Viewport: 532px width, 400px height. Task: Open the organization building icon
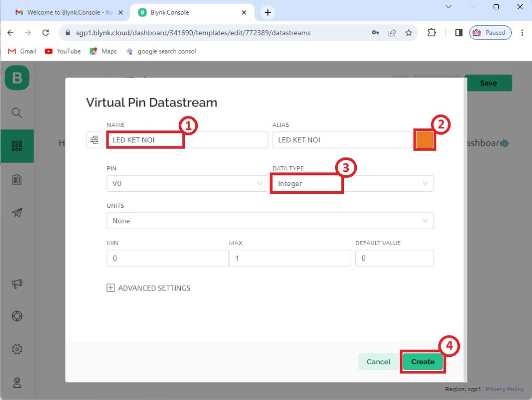click(x=17, y=179)
